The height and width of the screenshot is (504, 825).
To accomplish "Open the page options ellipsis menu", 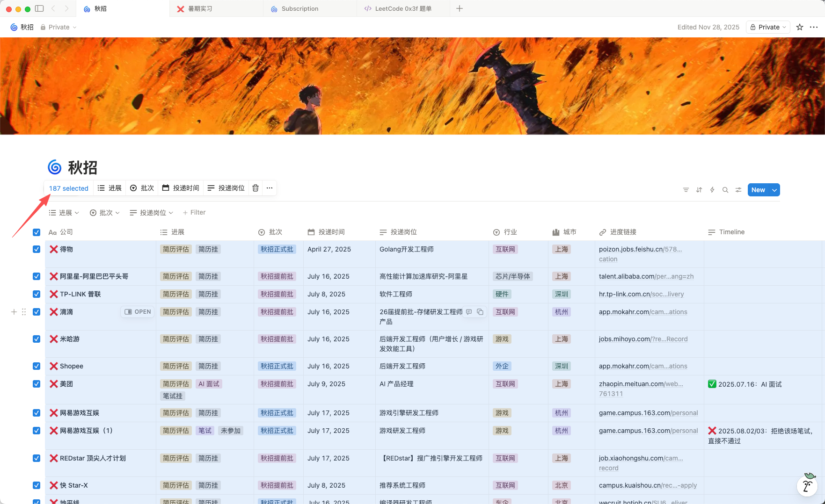I will point(814,27).
